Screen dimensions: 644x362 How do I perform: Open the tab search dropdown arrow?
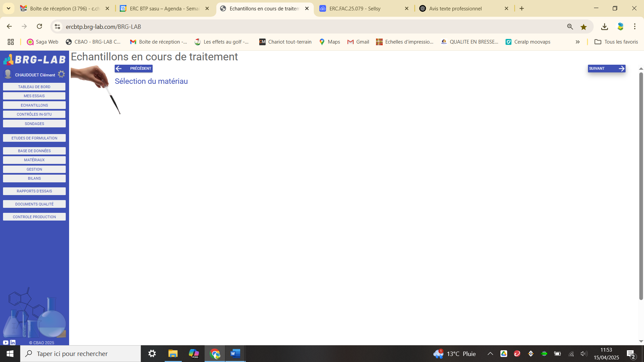pos(9,8)
